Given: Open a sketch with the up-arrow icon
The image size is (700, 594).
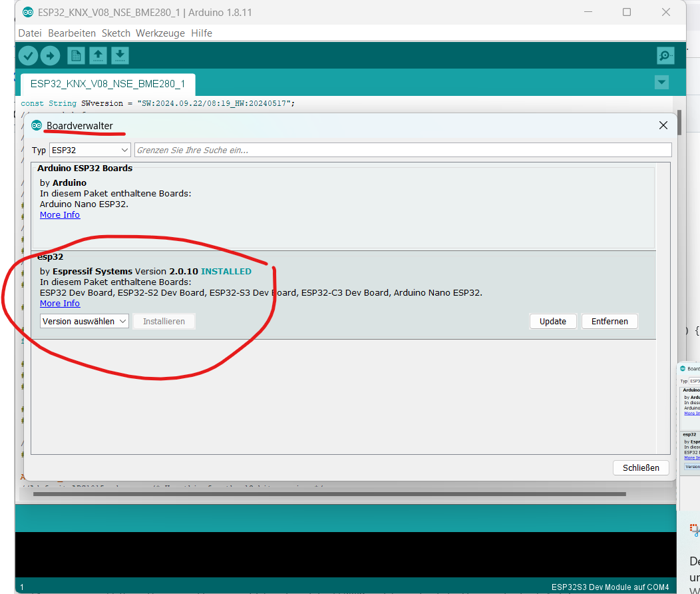Looking at the screenshot, I should coord(98,56).
